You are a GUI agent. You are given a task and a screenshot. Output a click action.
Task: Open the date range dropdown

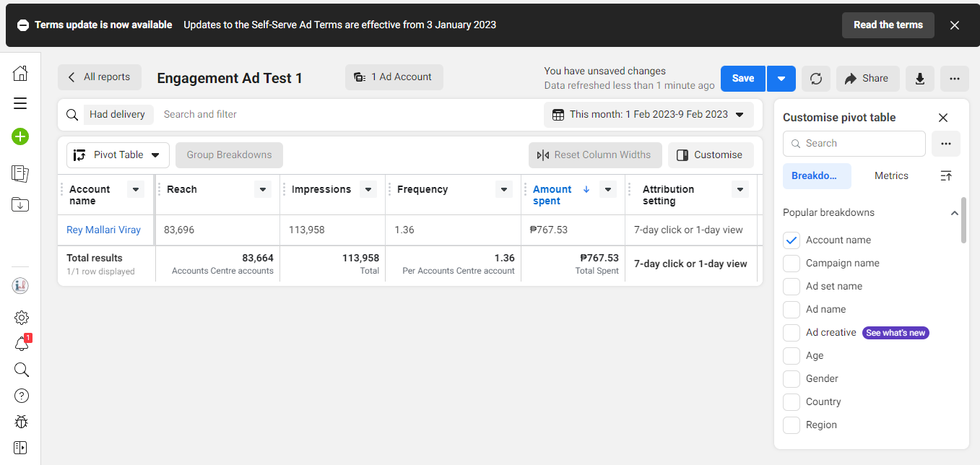tap(648, 115)
